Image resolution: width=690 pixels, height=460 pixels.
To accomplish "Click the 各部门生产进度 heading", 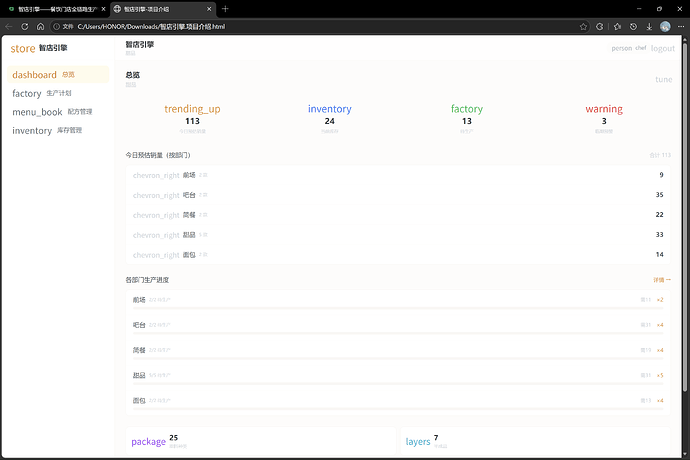I will 147,280.
